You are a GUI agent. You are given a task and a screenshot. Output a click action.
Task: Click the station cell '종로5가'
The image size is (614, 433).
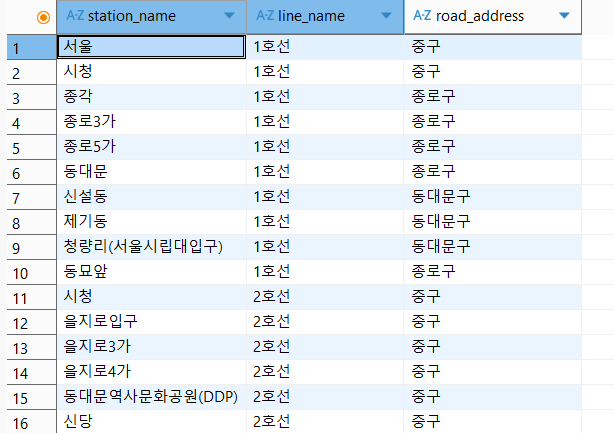(152, 147)
